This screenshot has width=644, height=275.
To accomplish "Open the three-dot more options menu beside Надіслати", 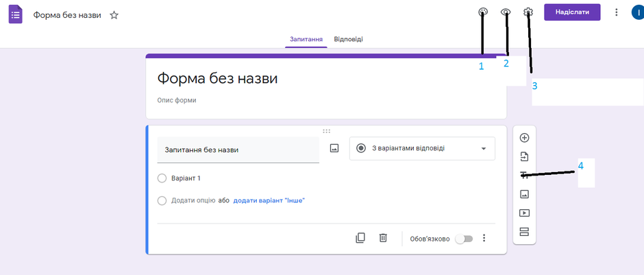I will click(x=616, y=12).
